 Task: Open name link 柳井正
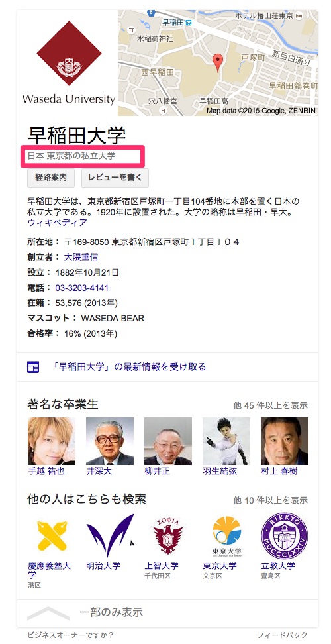(x=157, y=471)
